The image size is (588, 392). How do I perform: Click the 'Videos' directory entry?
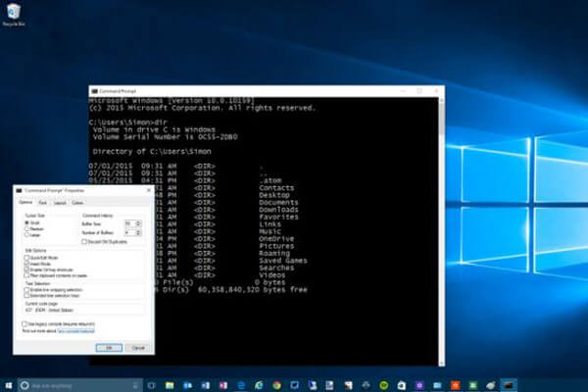click(x=271, y=275)
